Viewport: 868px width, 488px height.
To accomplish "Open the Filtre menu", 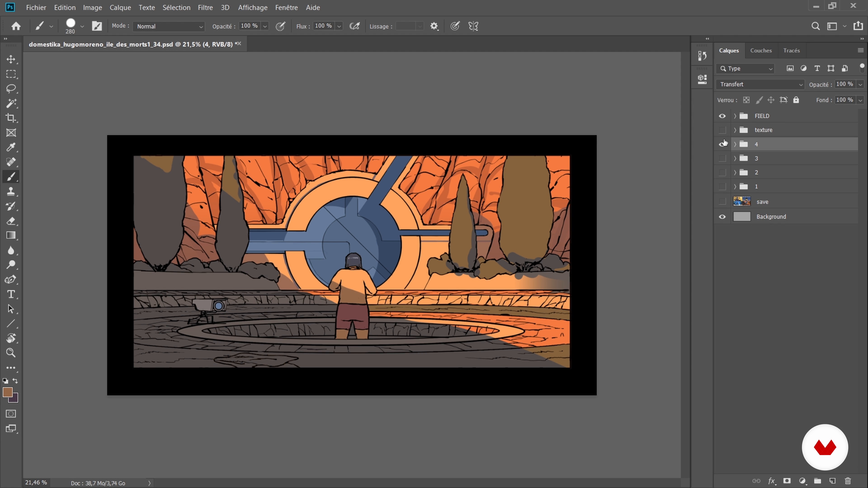I will click(x=205, y=7).
